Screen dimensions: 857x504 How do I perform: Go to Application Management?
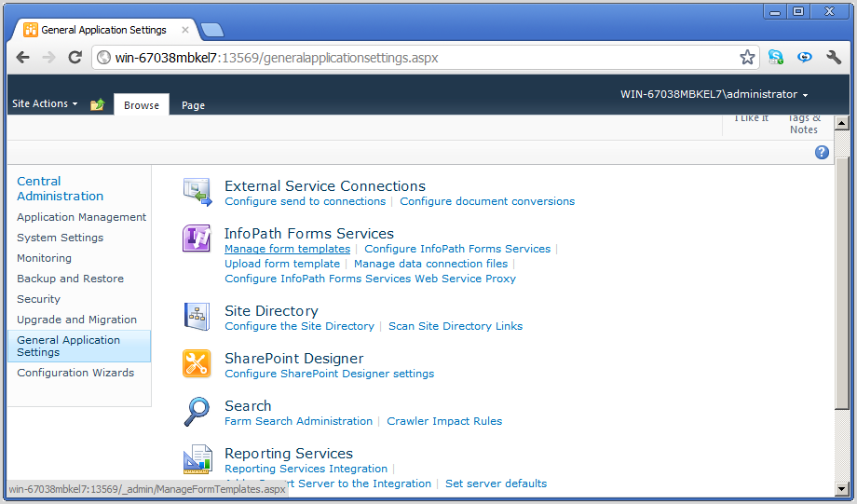(x=81, y=217)
